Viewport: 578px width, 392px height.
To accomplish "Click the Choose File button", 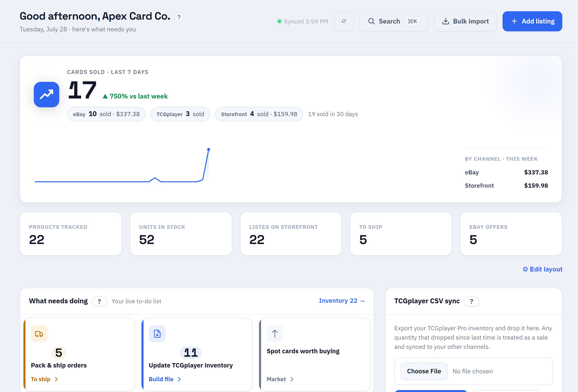I will (424, 371).
